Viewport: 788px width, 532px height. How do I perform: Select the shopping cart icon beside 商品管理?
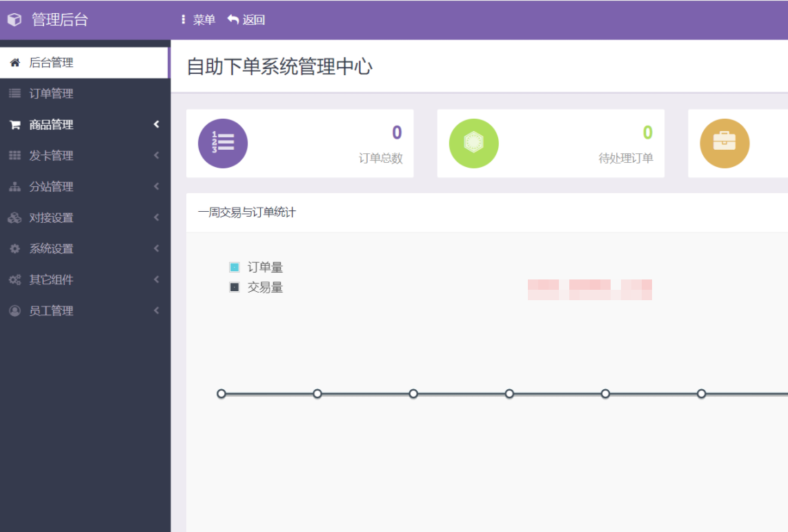tap(14, 124)
